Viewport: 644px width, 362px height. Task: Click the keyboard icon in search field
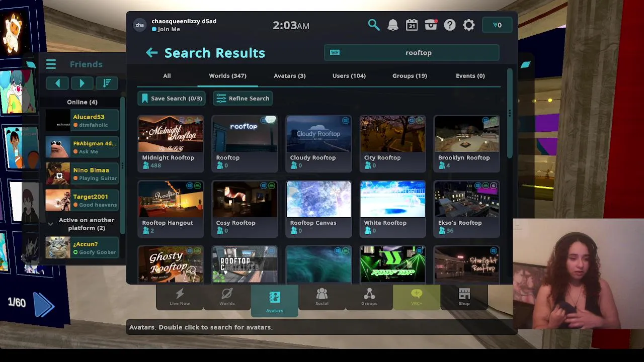[x=335, y=53]
